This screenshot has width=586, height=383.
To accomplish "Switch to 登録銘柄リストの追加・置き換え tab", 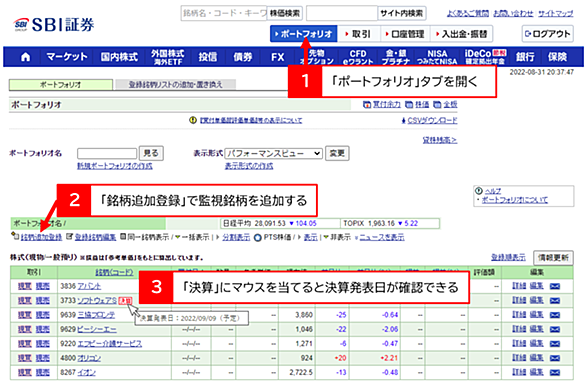I will [x=175, y=84].
